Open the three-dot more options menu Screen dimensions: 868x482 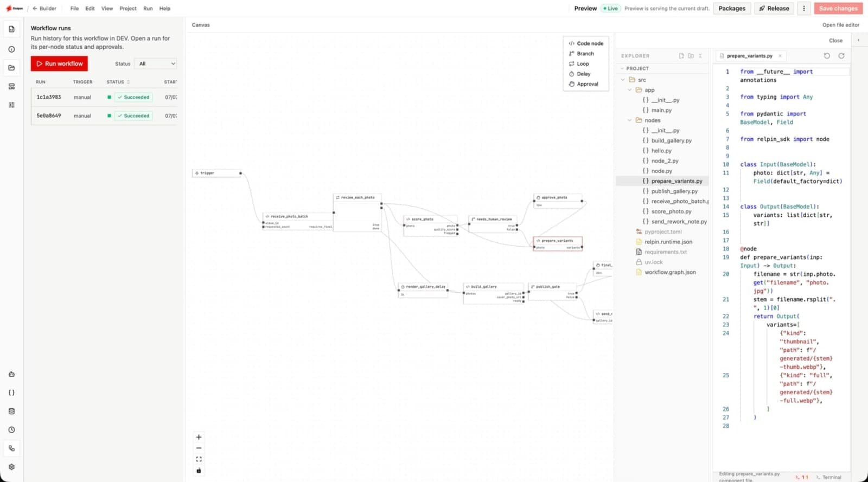804,9
